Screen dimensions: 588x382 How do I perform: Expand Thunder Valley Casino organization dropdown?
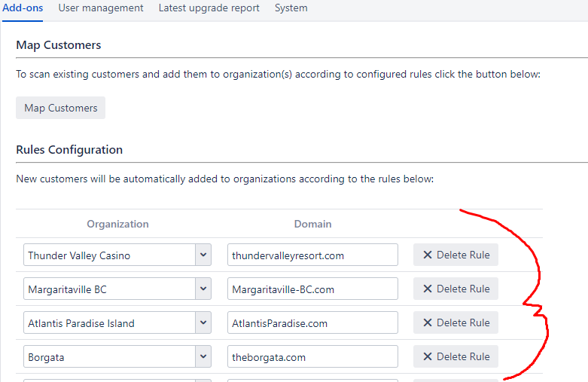(x=203, y=255)
